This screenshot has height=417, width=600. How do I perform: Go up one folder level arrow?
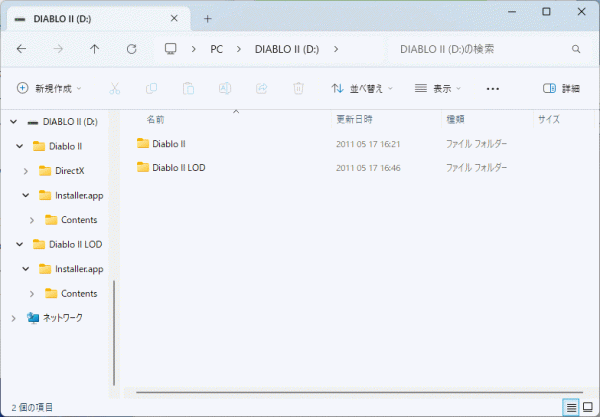pos(95,49)
